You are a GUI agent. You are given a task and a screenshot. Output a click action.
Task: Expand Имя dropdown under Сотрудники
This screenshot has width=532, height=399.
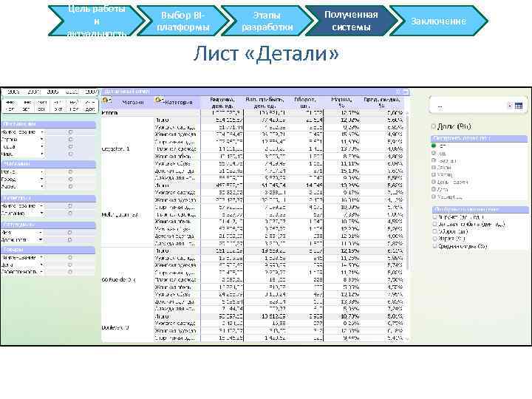click(41, 233)
